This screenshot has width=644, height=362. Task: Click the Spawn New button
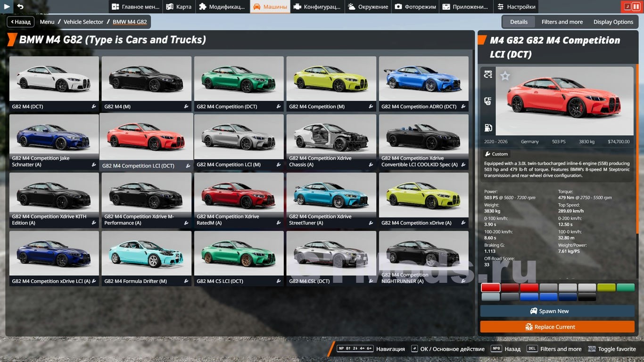557,311
